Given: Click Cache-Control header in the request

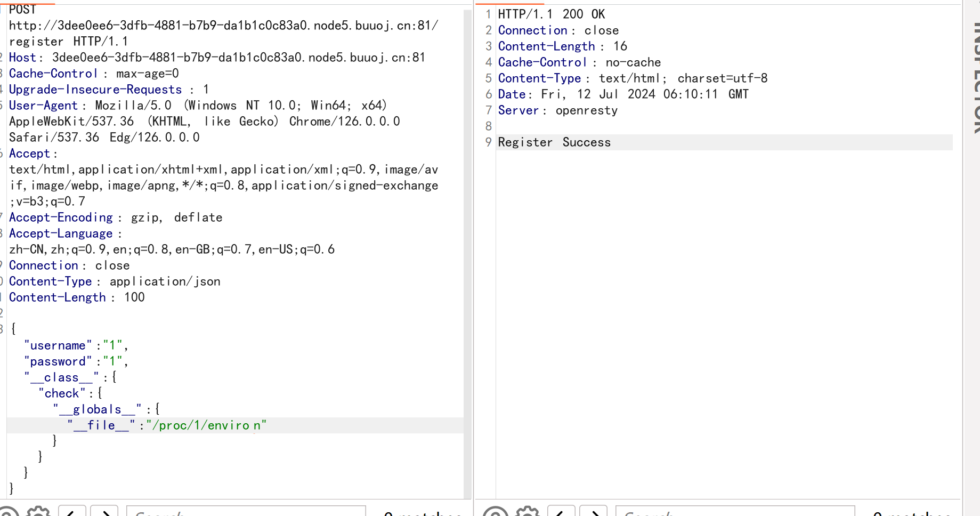Looking at the screenshot, I should tap(53, 74).
